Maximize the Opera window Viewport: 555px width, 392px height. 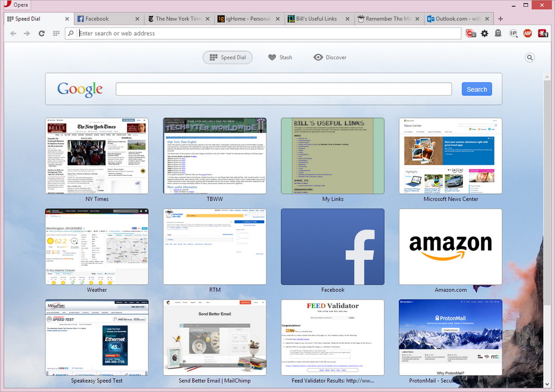click(526, 5)
